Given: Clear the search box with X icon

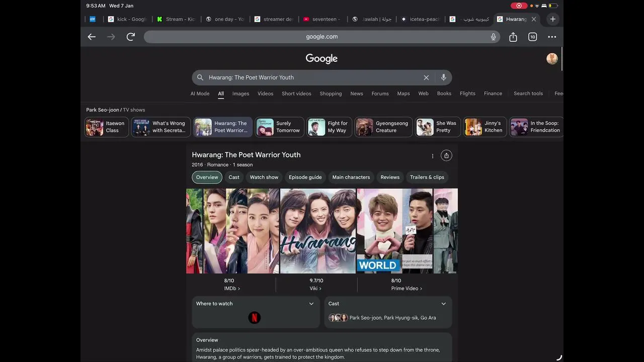Looking at the screenshot, I should (426, 77).
